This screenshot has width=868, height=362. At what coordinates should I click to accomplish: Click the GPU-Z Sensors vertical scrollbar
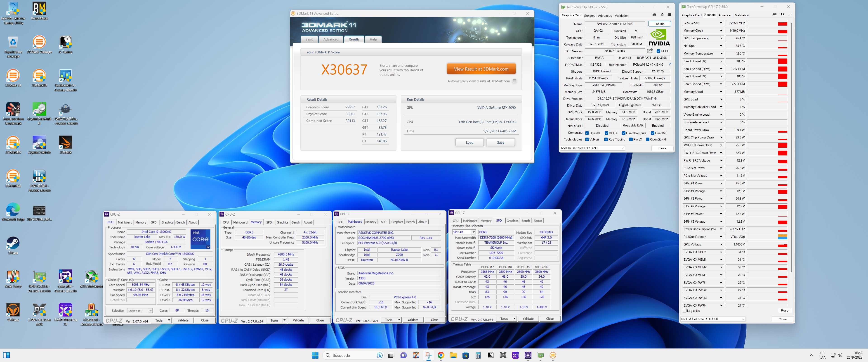click(791, 148)
